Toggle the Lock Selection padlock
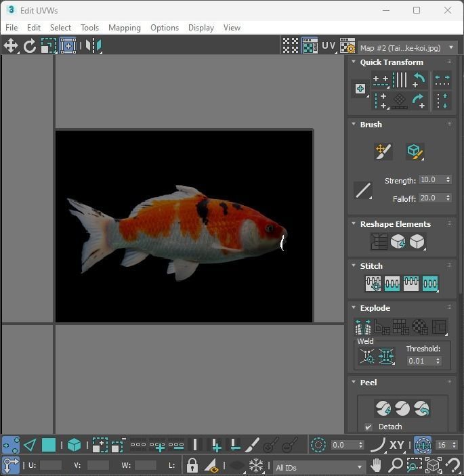This screenshot has width=464, height=476. [192, 465]
